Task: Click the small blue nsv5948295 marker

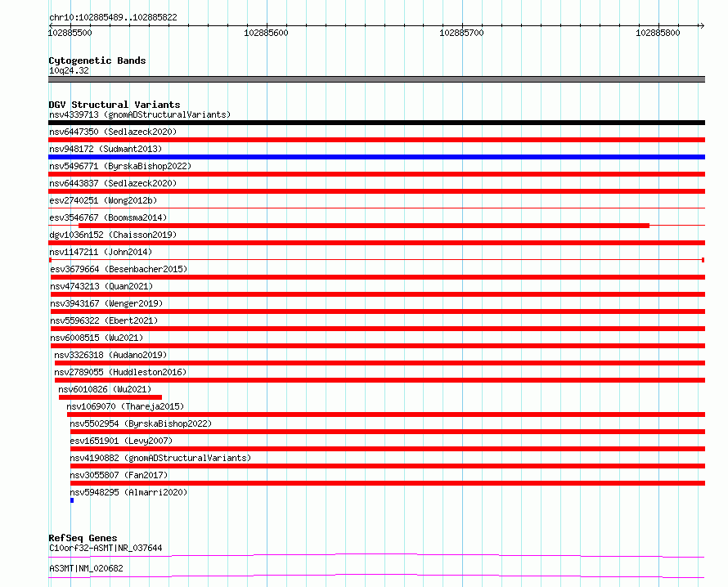Action: click(x=72, y=500)
